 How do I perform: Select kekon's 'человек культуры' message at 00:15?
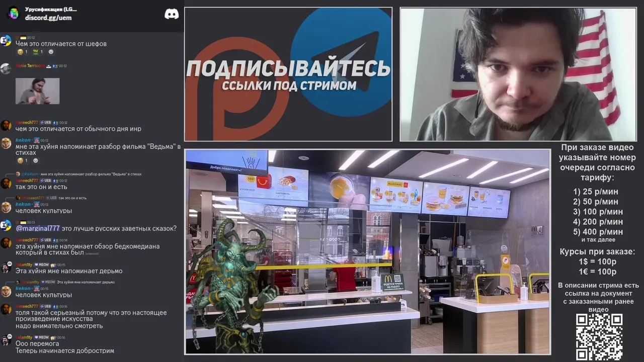(x=44, y=295)
